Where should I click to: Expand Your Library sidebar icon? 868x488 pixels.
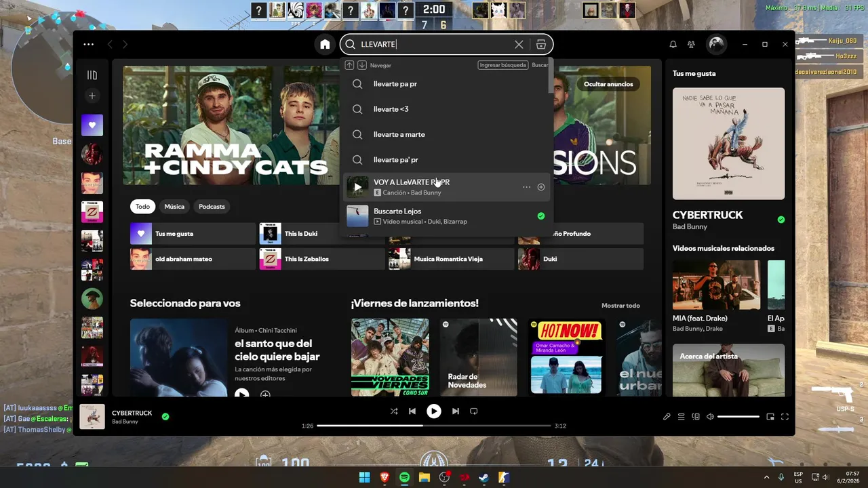point(92,75)
